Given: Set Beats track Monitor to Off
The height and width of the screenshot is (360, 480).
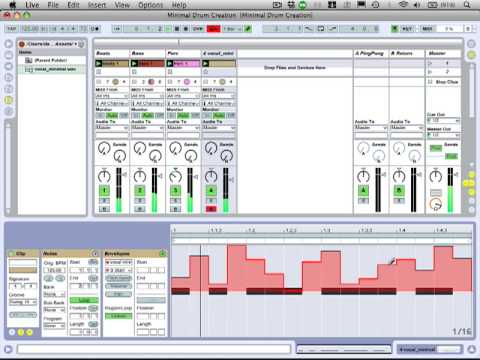Looking at the screenshot, I should coord(124,115).
